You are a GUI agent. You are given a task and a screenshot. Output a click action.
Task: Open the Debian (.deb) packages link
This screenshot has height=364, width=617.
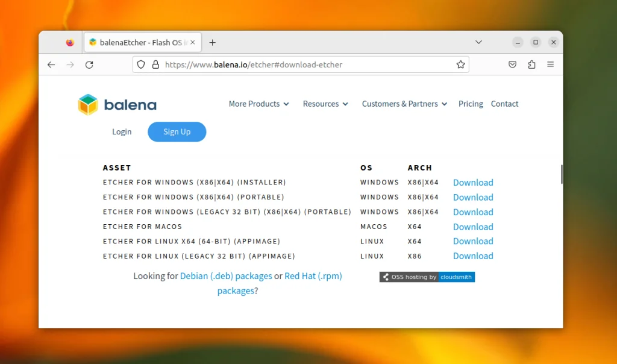point(225,275)
